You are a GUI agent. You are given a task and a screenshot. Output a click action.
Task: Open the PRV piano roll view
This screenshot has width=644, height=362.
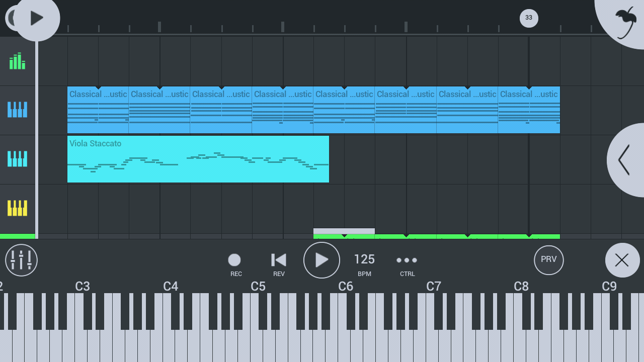tap(548, 260)
